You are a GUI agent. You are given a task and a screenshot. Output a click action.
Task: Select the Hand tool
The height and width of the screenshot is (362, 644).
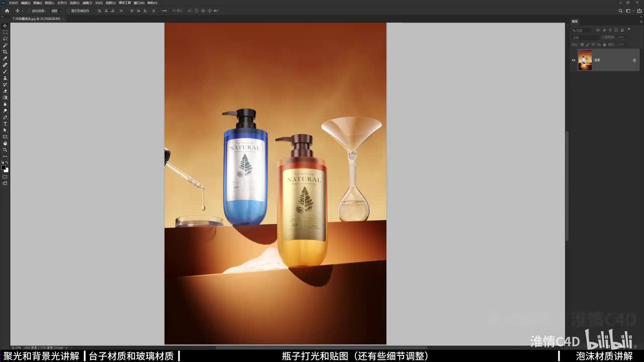(x=5, y=143)
